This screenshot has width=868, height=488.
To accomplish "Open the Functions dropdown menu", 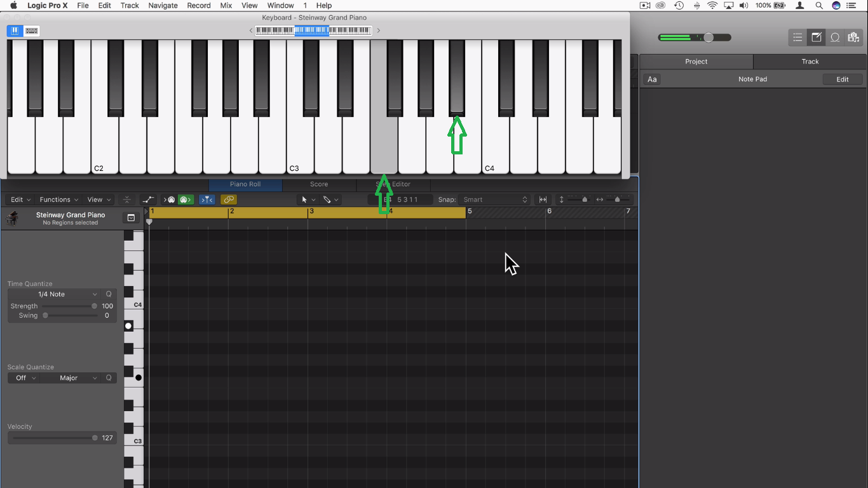I will pyautogui.click(x=59, y=200).
